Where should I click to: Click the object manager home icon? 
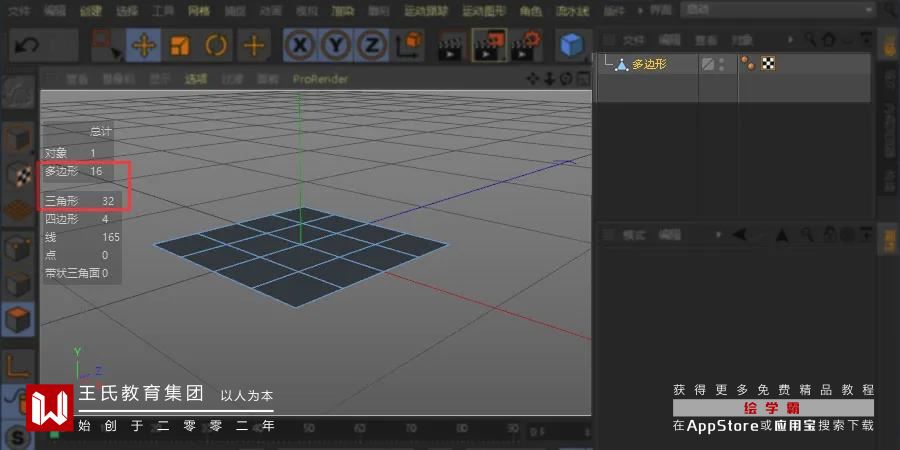point(829,40)
